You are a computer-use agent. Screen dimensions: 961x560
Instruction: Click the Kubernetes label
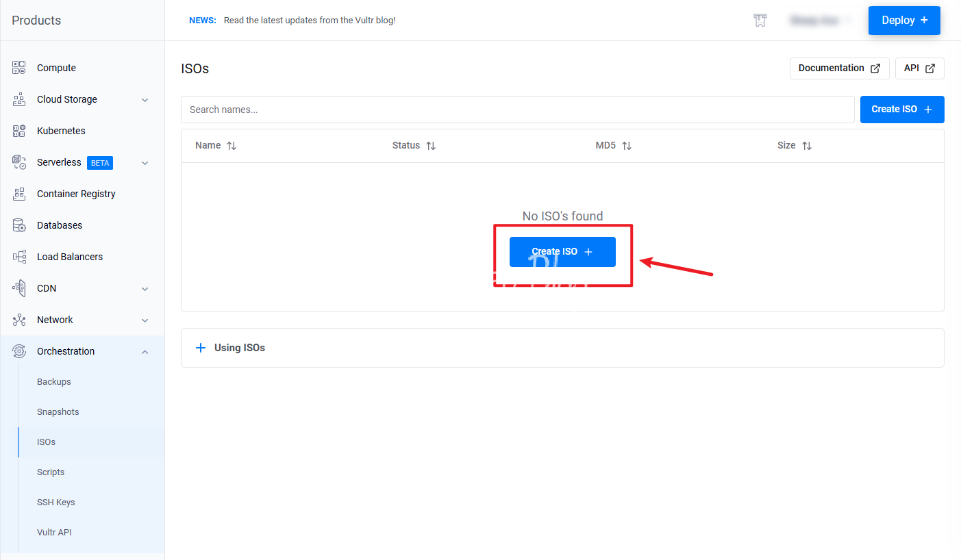coord(61,131)
